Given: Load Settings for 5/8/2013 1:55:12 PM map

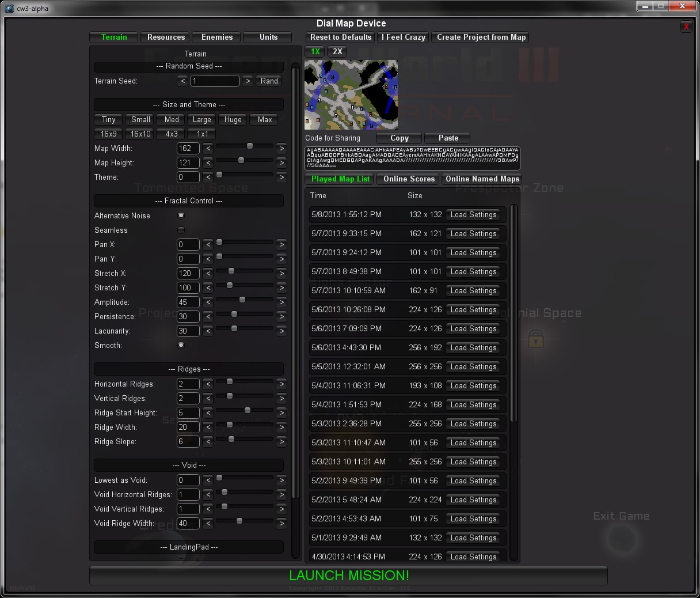Looking at the screenshot, I should 473,215.
